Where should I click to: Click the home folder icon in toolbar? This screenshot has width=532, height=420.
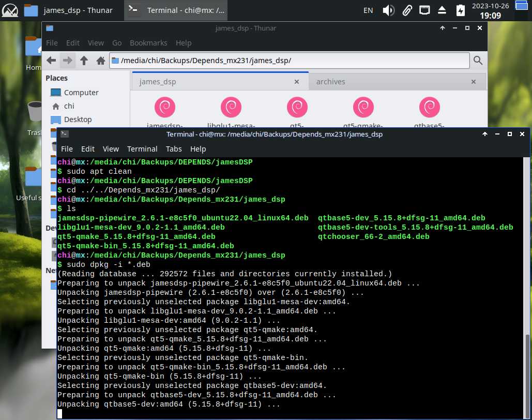(x=101, y=61)
